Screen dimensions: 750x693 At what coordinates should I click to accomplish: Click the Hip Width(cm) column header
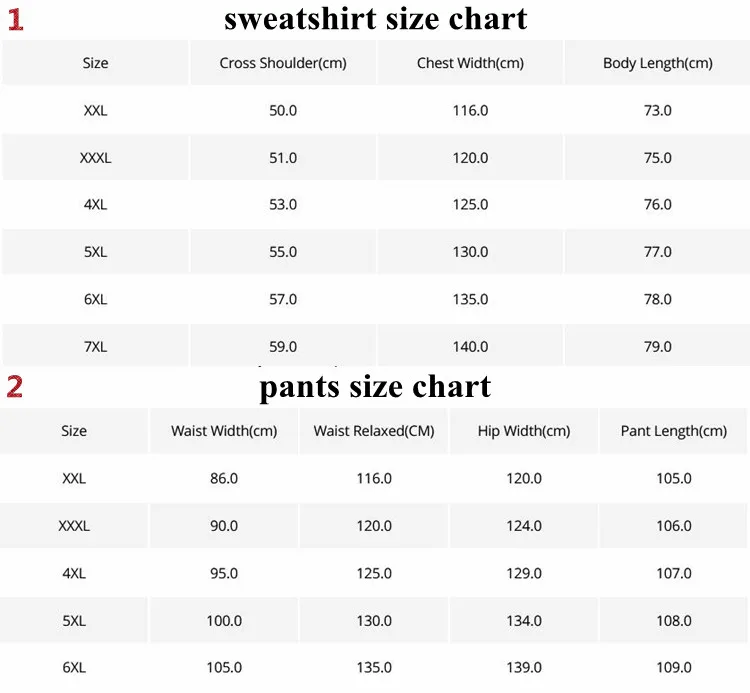click(x=524, y=431)
